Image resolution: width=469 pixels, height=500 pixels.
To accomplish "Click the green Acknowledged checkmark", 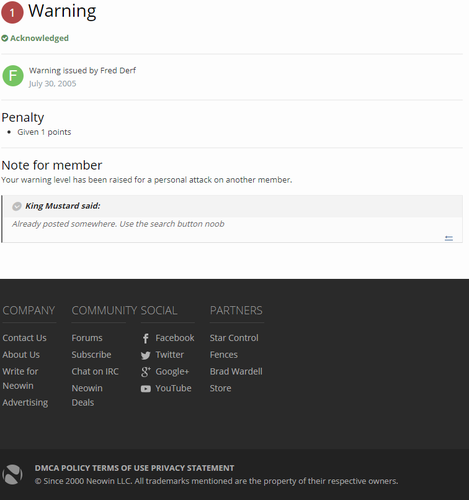I will point(5,38).
